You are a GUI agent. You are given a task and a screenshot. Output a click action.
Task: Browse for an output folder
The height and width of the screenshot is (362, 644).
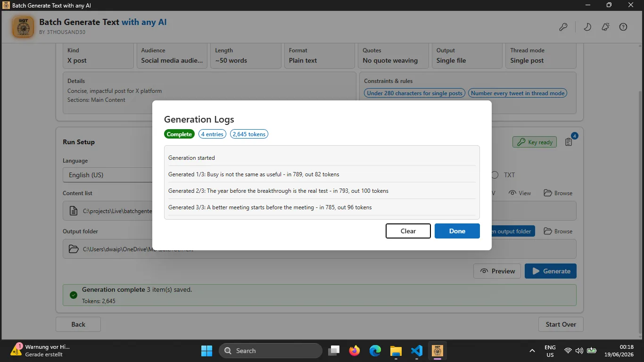pyautogui.click(x=558, y=231)
